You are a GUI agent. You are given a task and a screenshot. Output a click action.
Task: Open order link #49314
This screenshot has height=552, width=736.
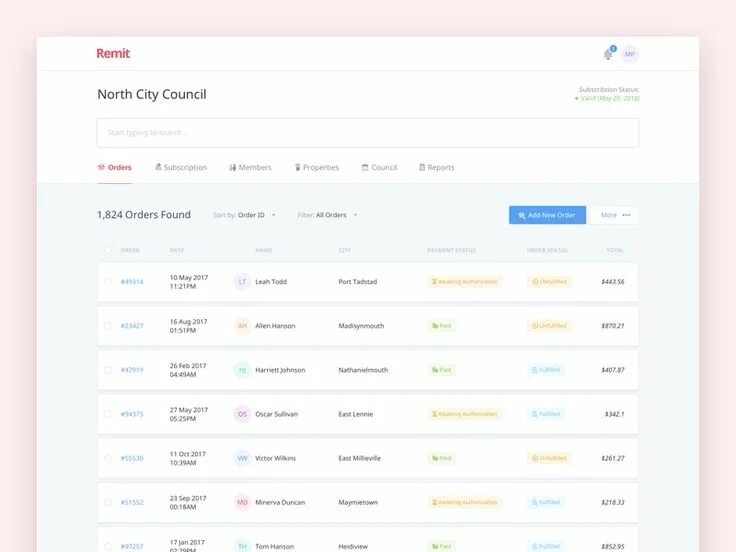pos(132,282)
